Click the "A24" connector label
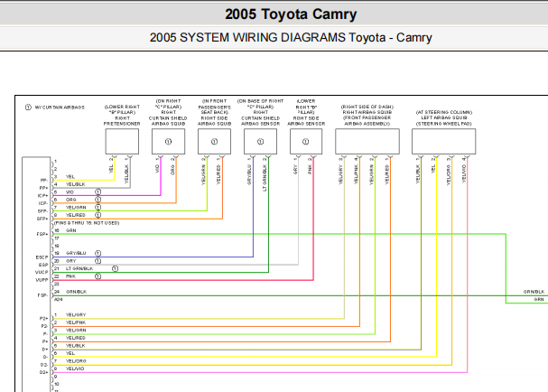This screenshot has width=548, height=392. (x=59, y=299)
